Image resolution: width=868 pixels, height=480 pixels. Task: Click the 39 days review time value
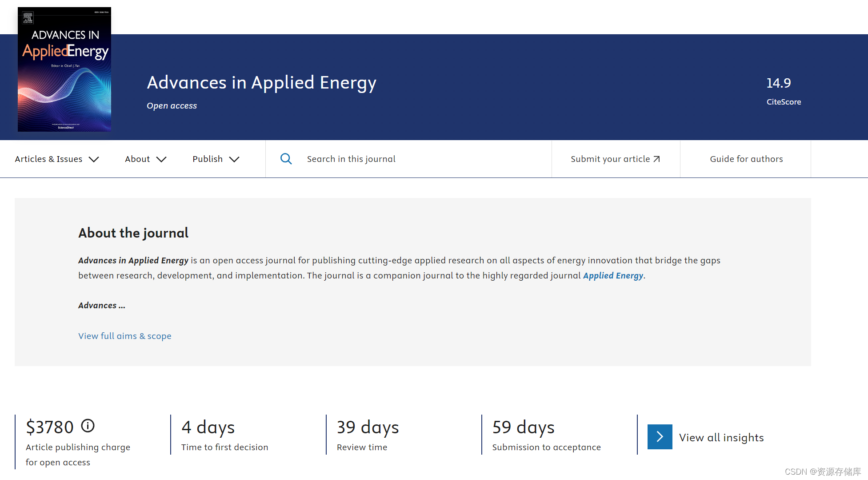(368, 428)
